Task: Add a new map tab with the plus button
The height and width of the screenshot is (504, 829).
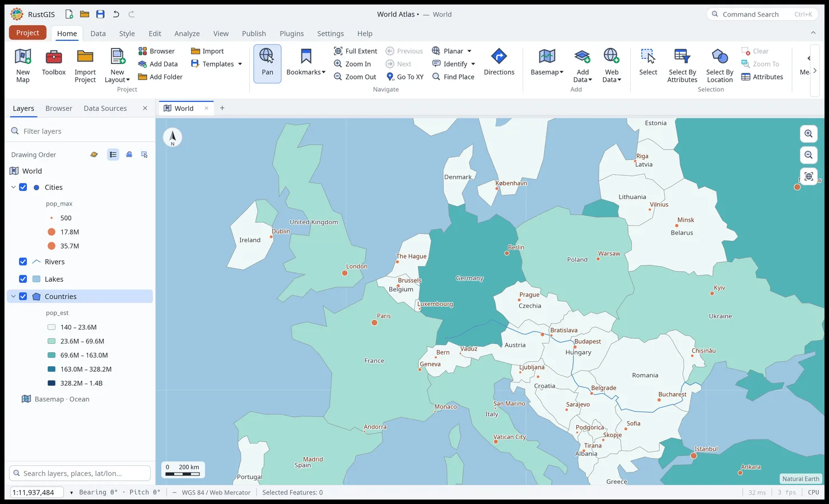Action: [x=222, y=108]
